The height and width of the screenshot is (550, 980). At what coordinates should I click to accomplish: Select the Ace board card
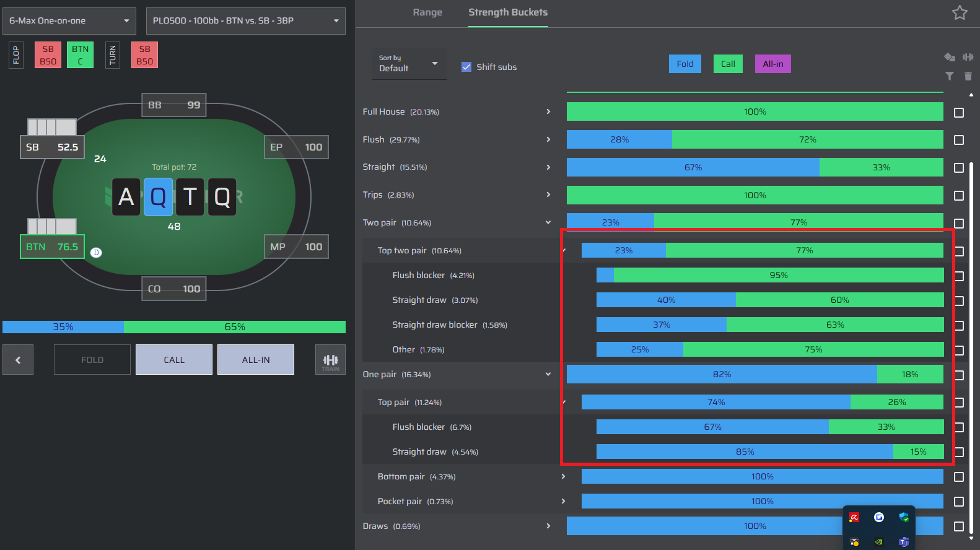click(x=126, y=197)
